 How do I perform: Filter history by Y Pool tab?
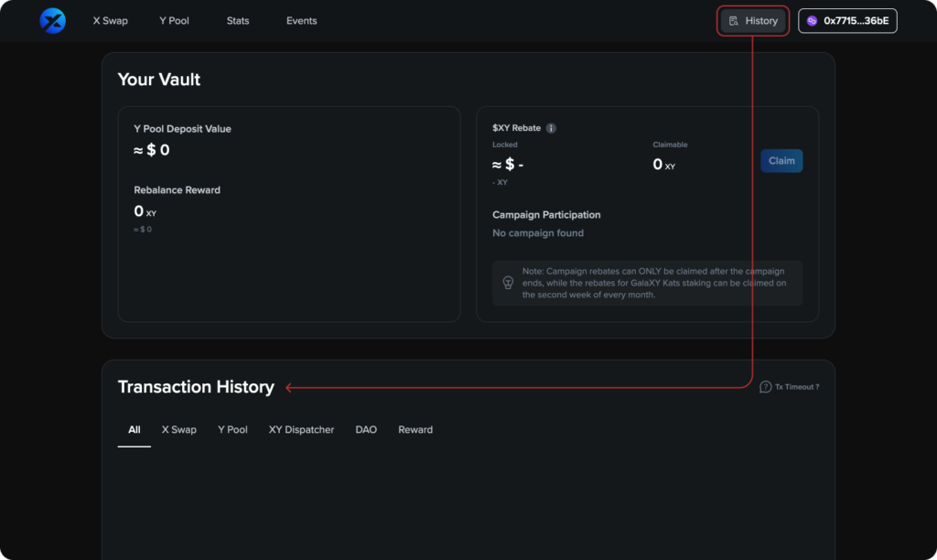coord(232,430)
